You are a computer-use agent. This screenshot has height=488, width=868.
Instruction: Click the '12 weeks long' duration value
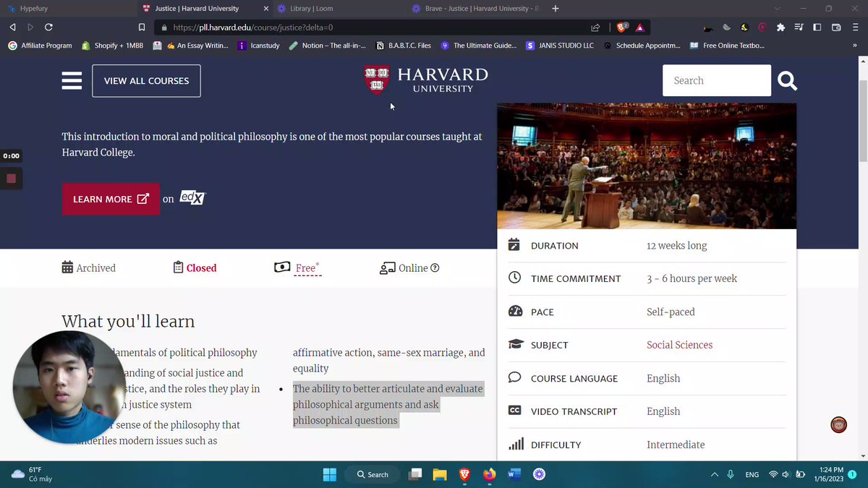[676, 246]
